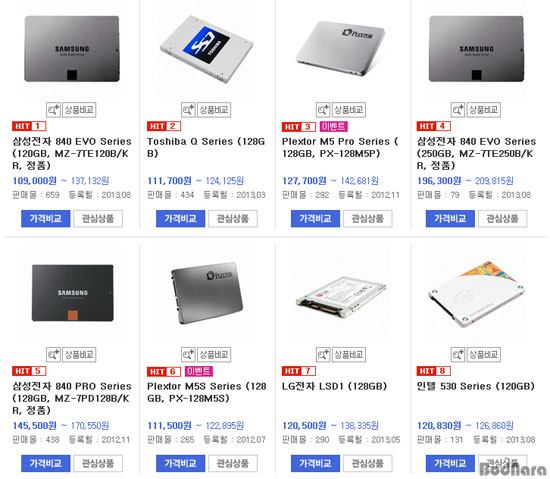Click magnifier zoom icon under Samsung 840 EVO 250GB

pyautogui.click(x=458, y=110)
